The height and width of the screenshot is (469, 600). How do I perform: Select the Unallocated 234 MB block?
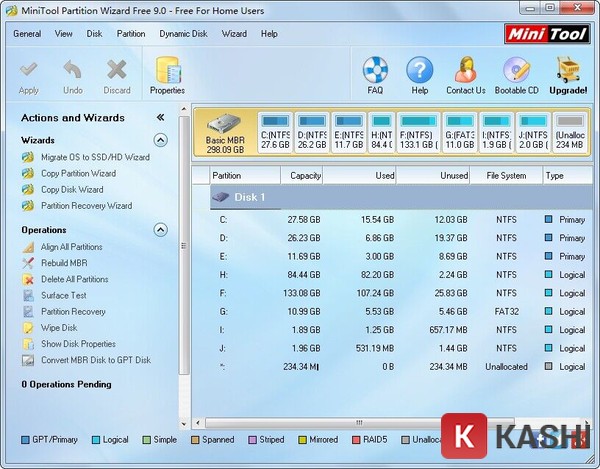570,133
